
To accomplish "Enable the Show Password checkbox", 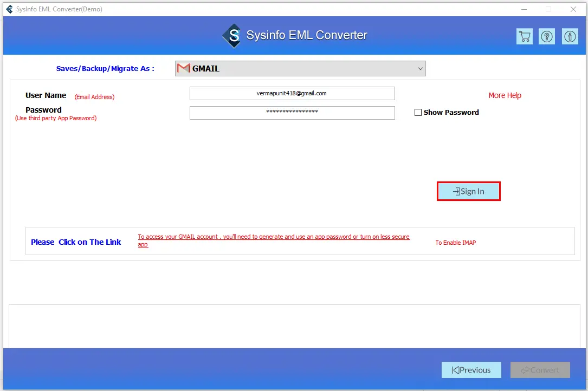I will tap(418, 113).
